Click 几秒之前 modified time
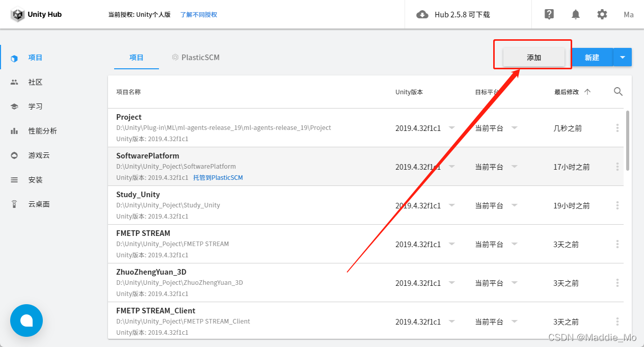 tap(568, 128)
